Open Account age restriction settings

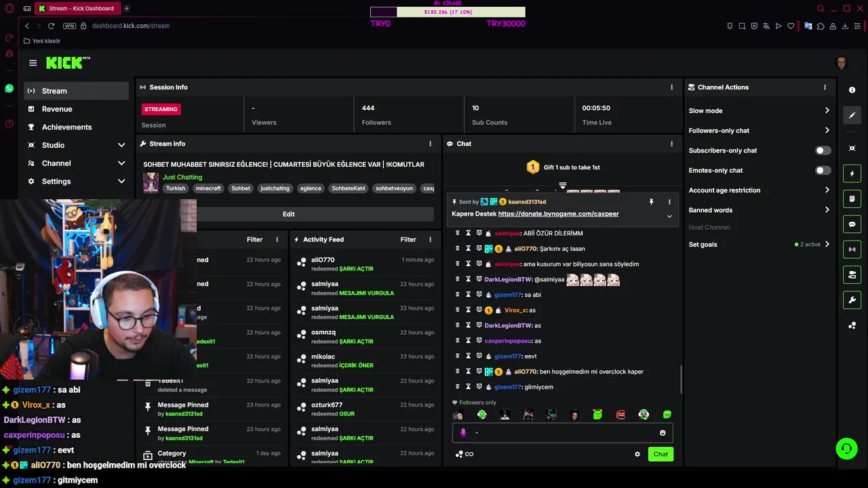759,190
